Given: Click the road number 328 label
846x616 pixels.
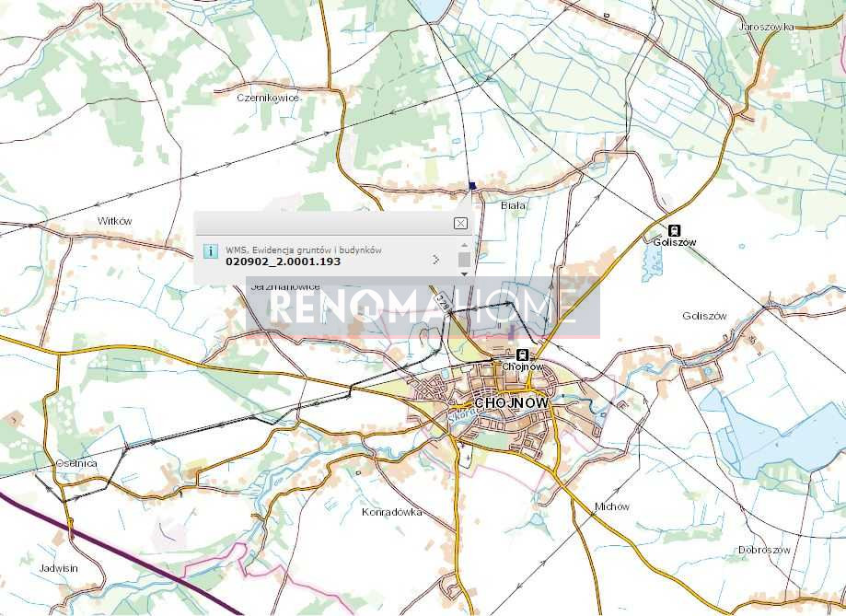Looking at the screenshot, I should (x=444, y=304).
